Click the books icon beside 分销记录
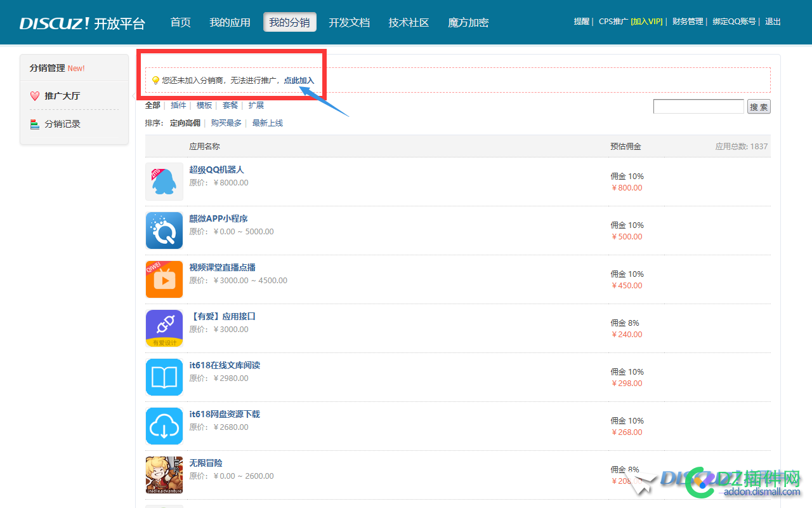 35,124
